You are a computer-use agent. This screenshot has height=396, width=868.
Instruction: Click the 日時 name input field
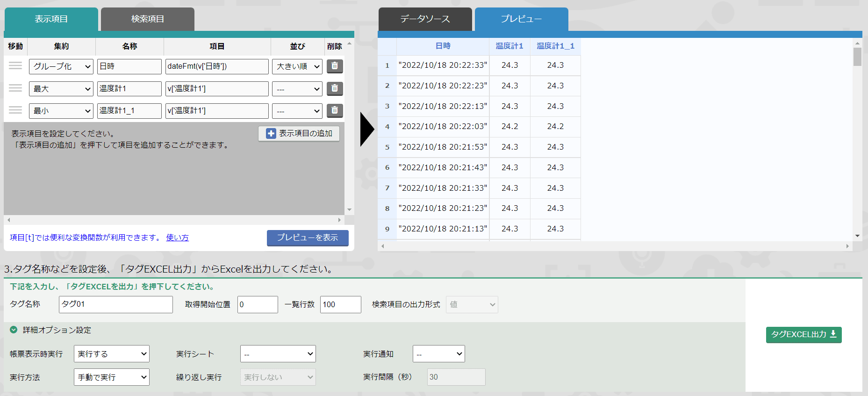click(x=129, y=66)
